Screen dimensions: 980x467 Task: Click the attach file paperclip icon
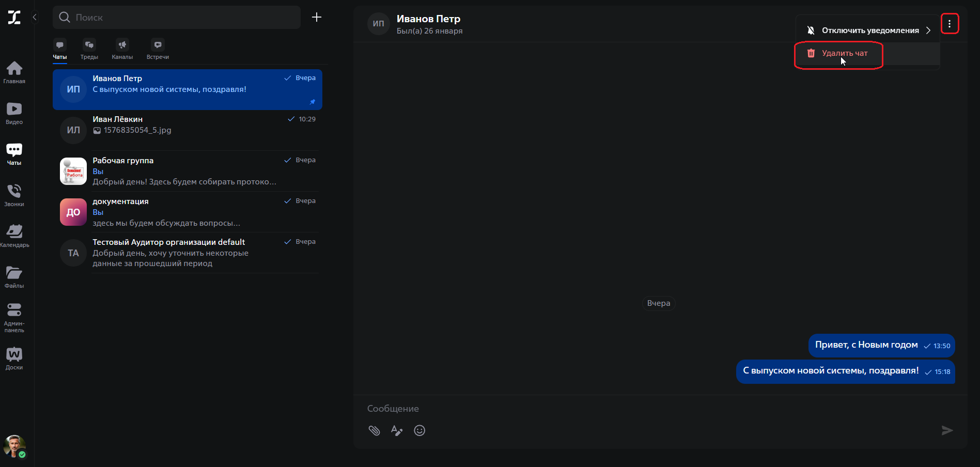pyautogui.click(x=374, y=430)
